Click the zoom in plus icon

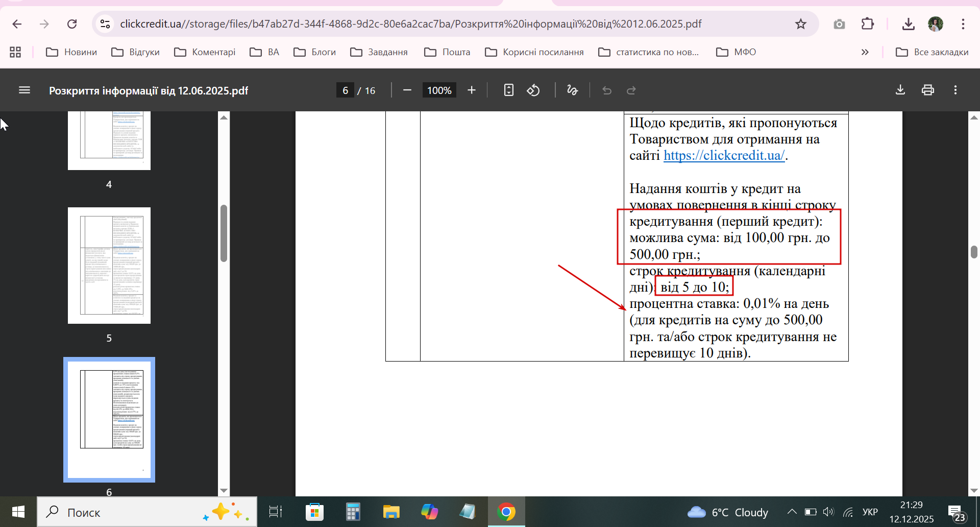click(472, 90)
